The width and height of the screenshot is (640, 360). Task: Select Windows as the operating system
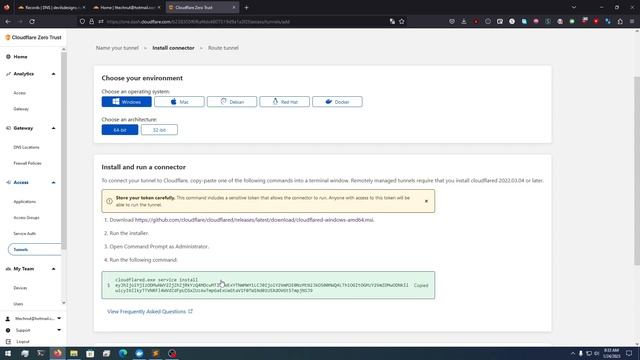click(x=127, y=102)
